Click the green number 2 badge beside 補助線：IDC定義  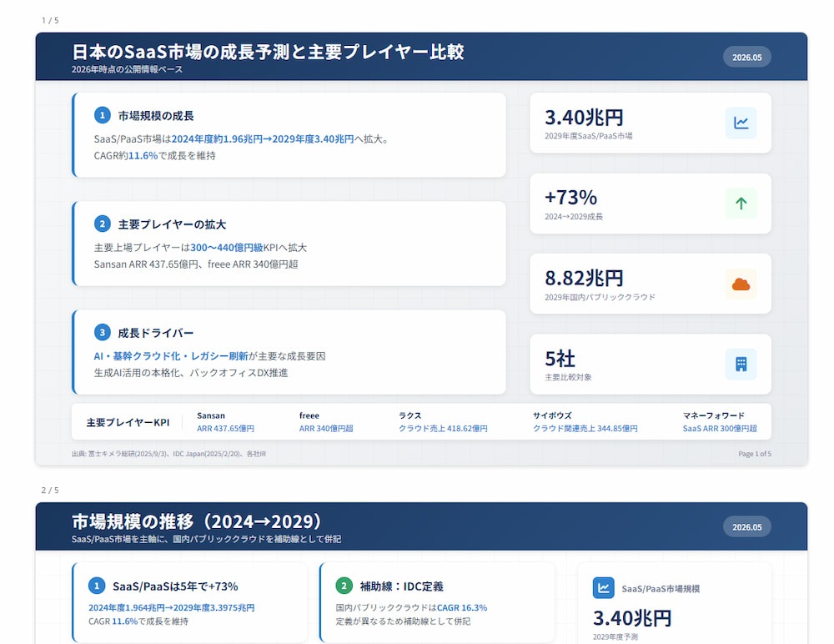tap(344, 586)
